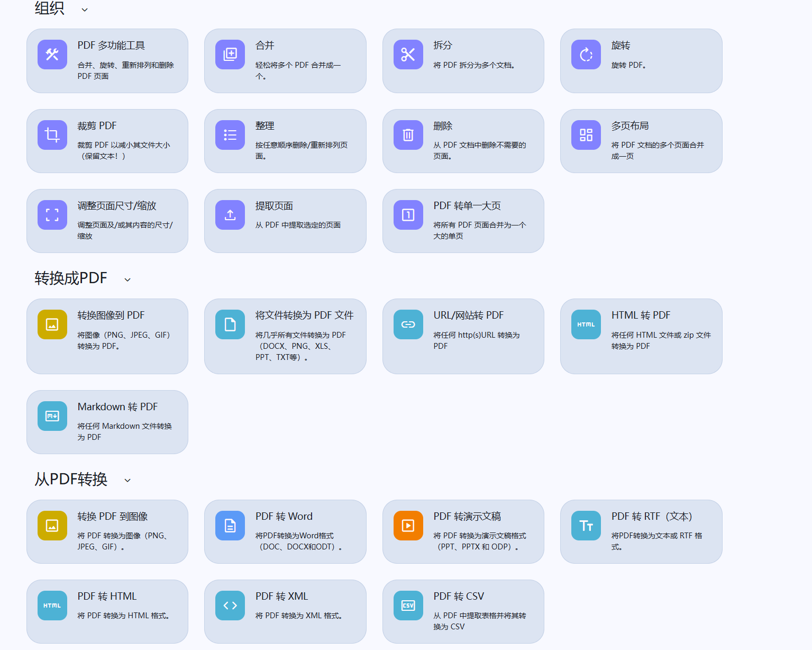
Task: Click the 合并 merge icon
Action: point(230,55)
